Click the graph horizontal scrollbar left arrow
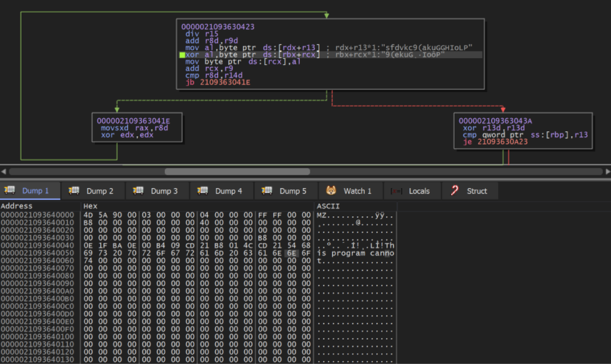The image size is (611, 364). (x=4, y=171)
